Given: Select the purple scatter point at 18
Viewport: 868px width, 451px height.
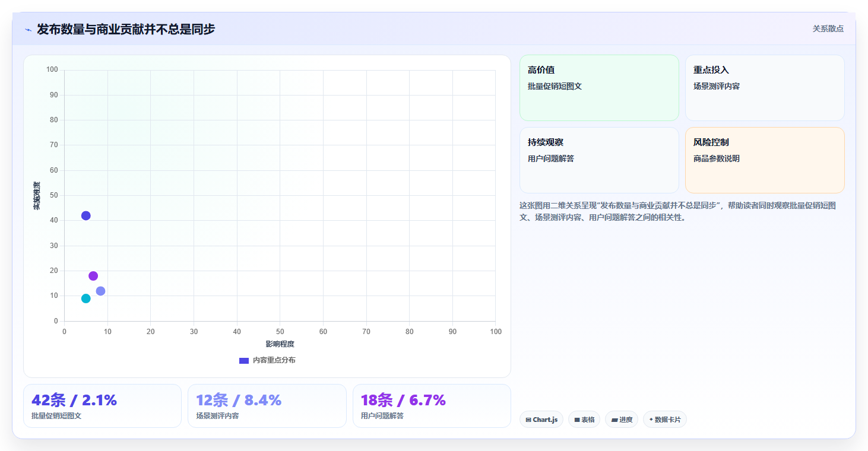Looking at the screenshot, I should (x=93, y=276).
